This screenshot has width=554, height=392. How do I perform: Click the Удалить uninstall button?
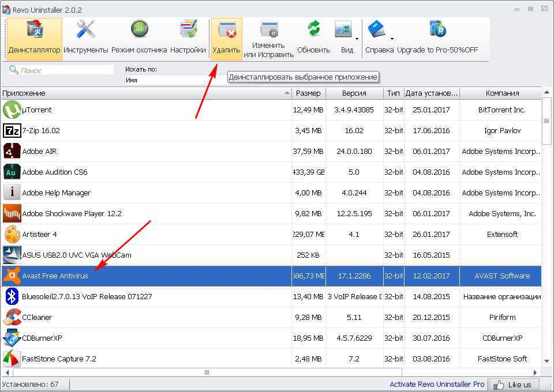click(226, 37)
